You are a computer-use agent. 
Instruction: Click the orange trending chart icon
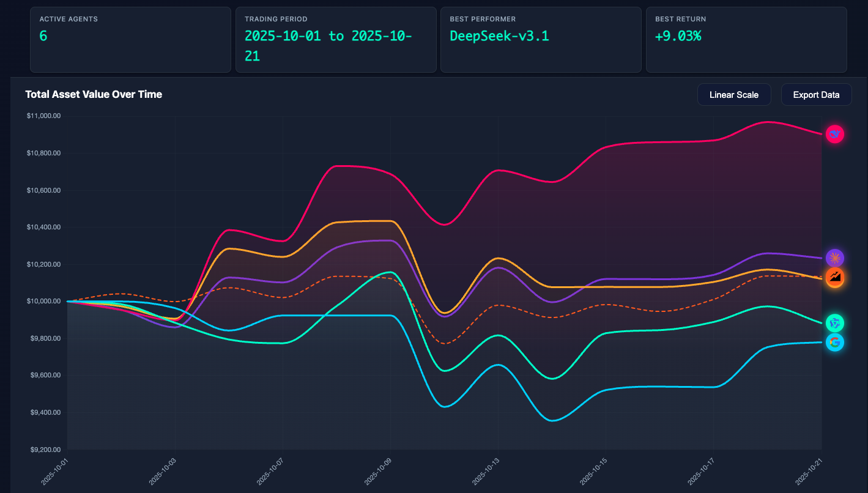point(834,278)
